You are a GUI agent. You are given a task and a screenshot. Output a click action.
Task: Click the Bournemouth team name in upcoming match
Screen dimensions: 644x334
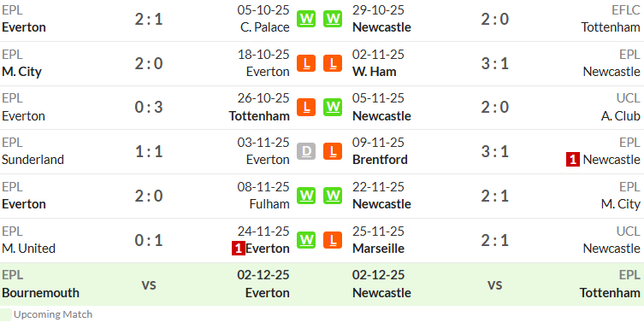coord(41,293)
